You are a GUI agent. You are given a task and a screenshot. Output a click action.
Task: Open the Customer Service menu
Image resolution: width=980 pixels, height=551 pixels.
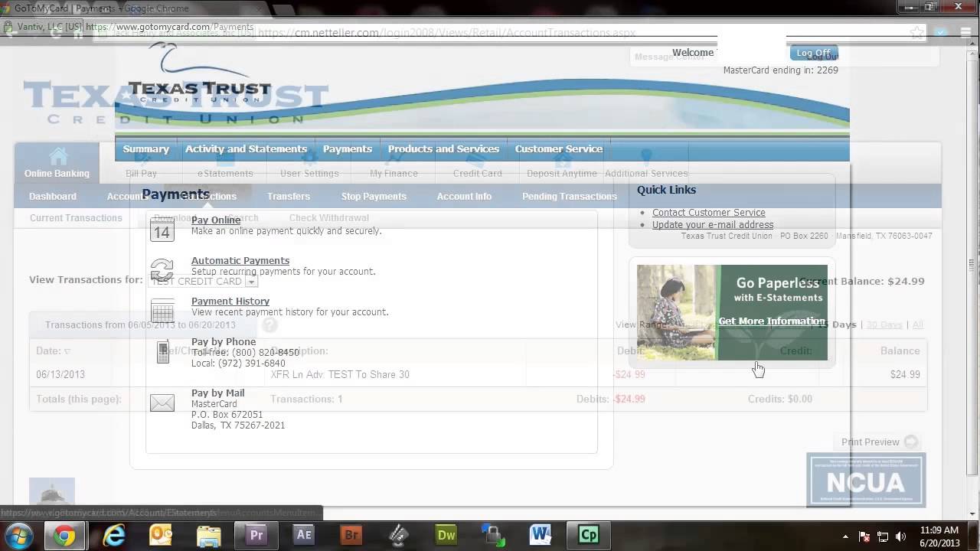pos(558,149)
